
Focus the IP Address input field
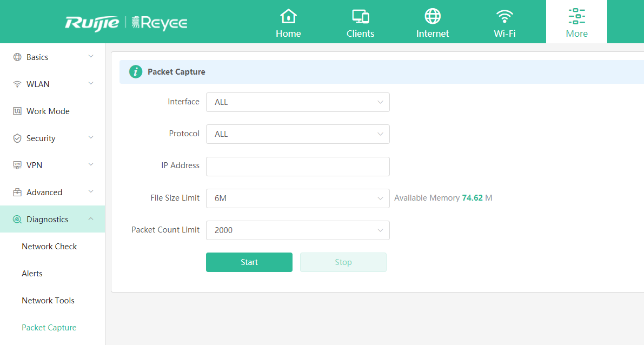[297, 167]
